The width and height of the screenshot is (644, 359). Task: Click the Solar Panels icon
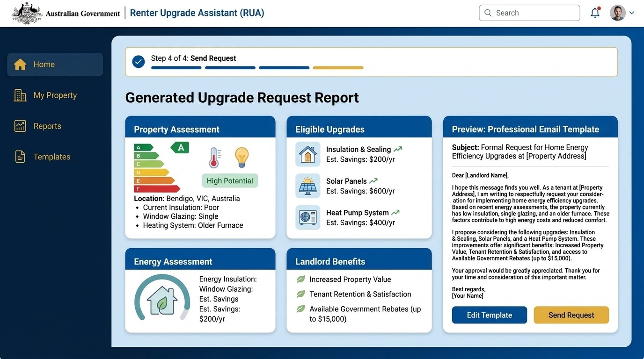pyautogui.click(x=308, y=186)
